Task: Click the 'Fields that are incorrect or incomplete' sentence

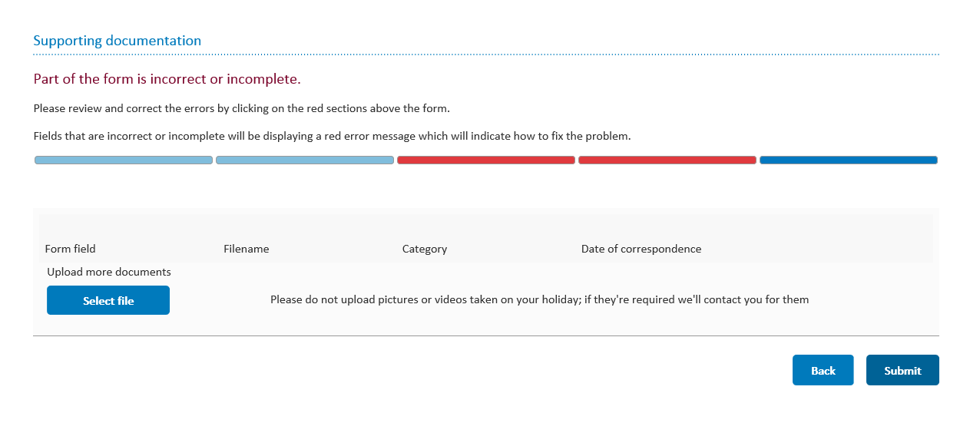Action: coord(332,136)
